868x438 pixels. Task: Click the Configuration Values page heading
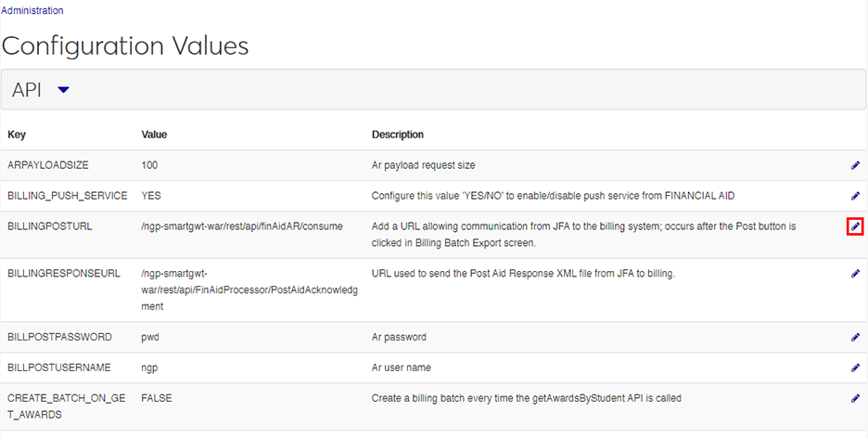pyautogui.click(x=125, y=45)
